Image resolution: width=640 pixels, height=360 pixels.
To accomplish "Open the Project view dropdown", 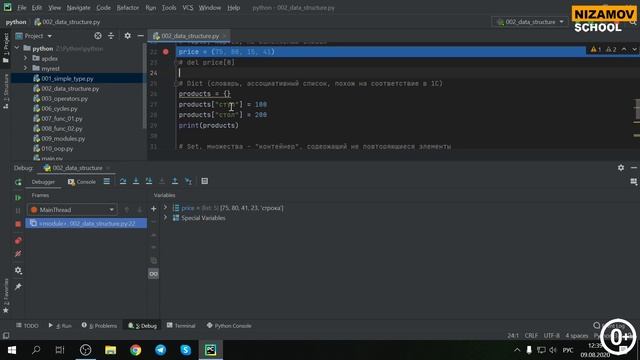I will (x=34, y=36).
